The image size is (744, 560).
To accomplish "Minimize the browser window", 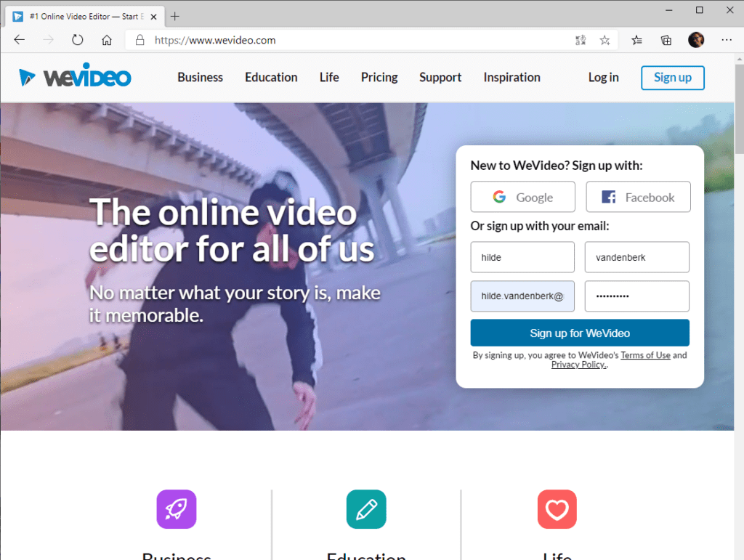I will [669, 10].
